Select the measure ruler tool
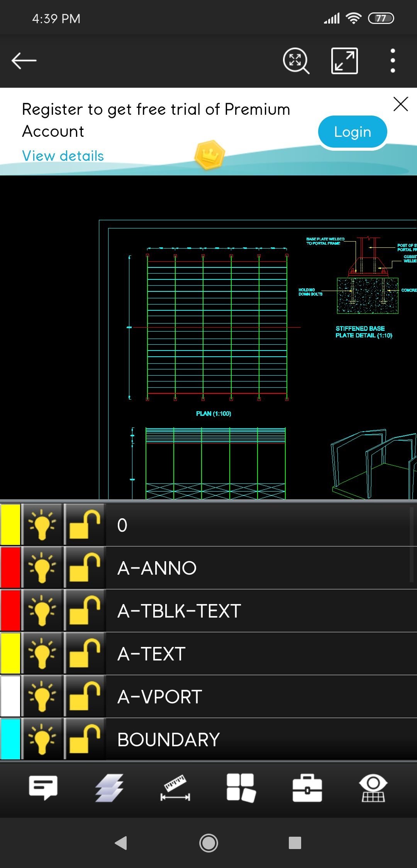Viewport: 417px width, 868px height. click(175, 788)
